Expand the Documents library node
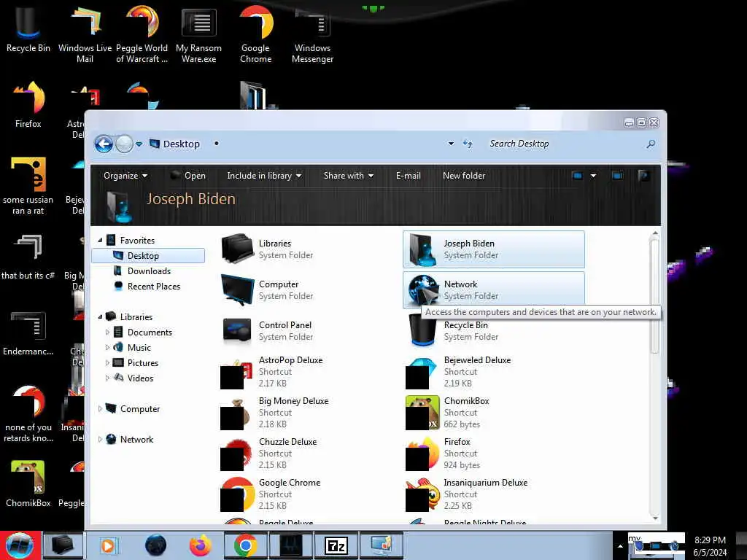 [107, 332]
